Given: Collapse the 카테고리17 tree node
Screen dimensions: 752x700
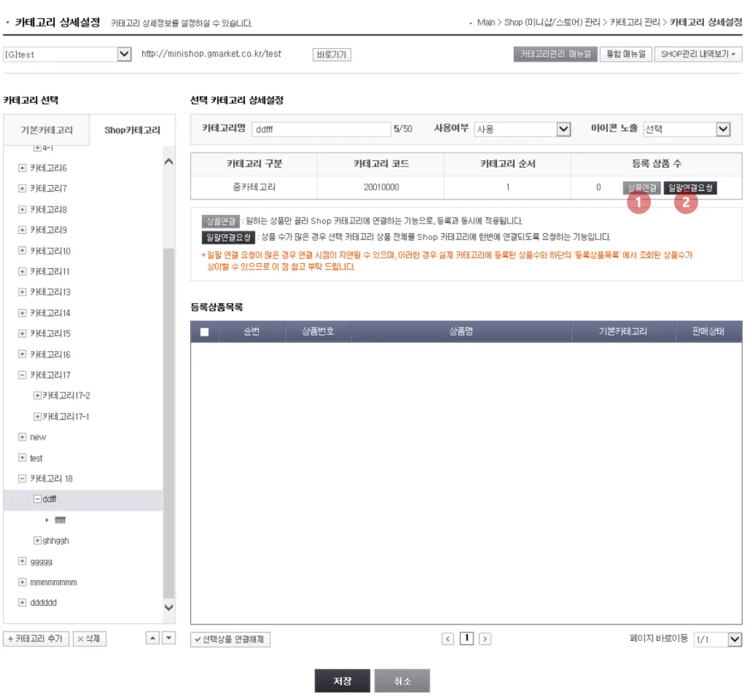Looking at the screenshot, I should 22,375.
